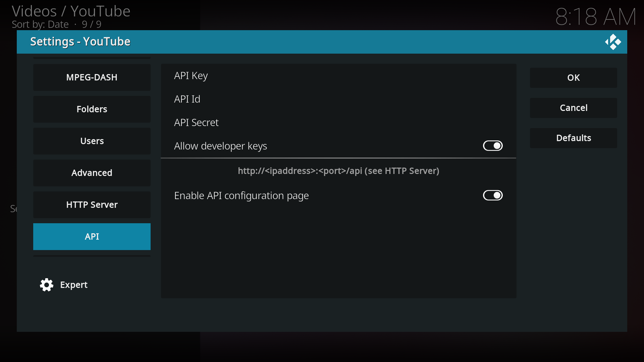Open the Advanced settings category
The height and width of the screenshot is (362, 644).
pyautogui.click(x=92, y=173)
